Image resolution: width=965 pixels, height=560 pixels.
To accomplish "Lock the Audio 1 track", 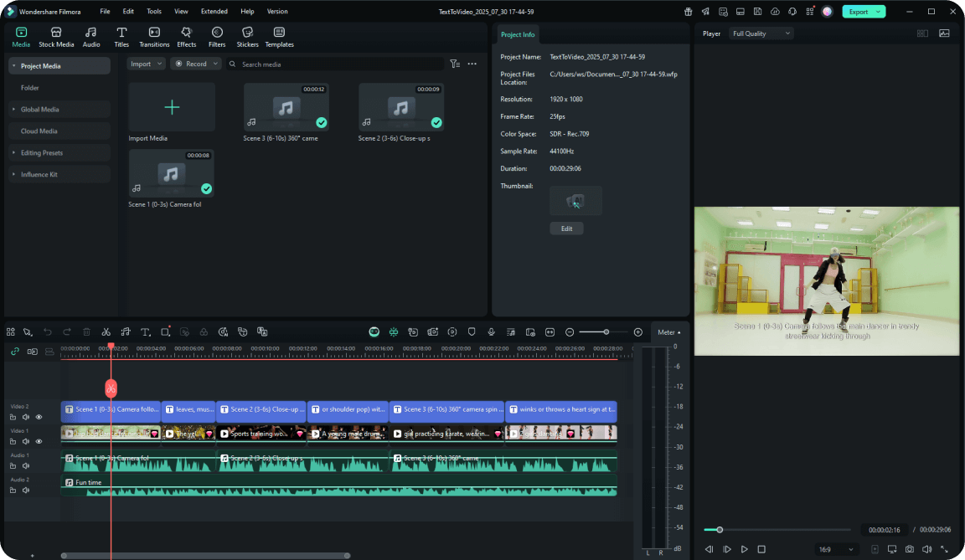I will click(x=13, y=466).
